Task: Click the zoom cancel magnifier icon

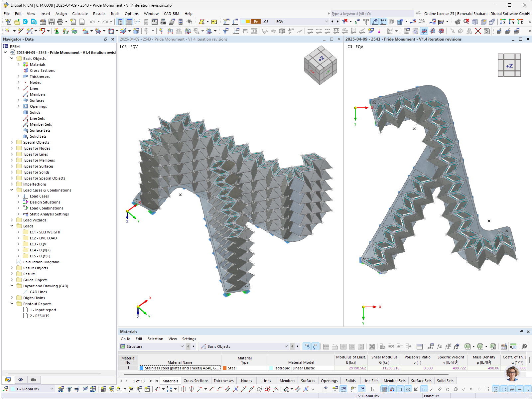Action: click(x=466, y=22)
